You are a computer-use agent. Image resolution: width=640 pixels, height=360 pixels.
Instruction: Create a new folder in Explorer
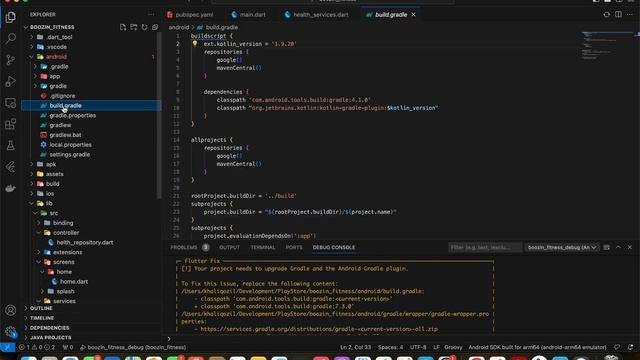coord(134,27)
